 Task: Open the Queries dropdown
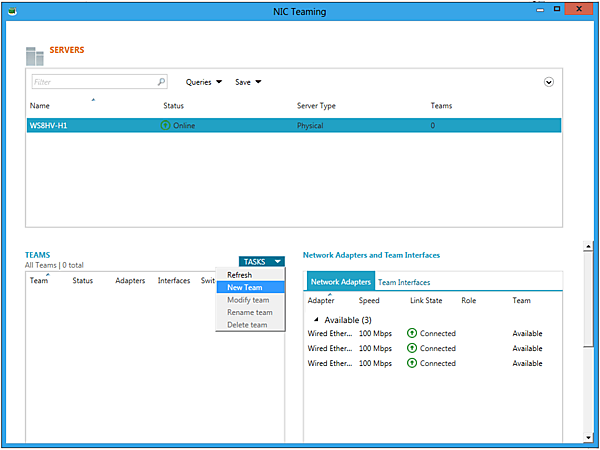[204, 82]
